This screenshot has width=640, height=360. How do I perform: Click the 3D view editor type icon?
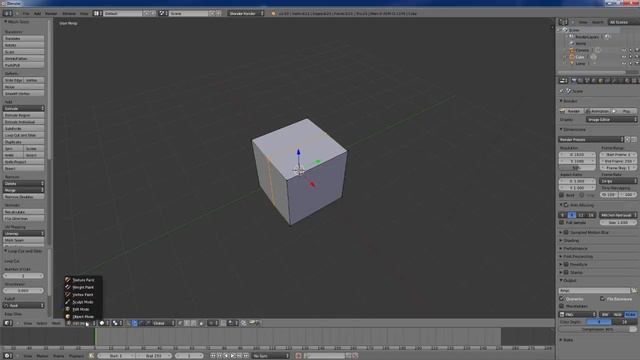tap(8, 323)
